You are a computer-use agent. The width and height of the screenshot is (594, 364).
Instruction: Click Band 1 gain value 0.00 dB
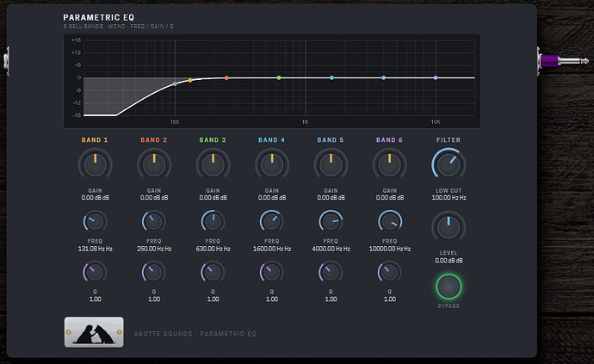coord(95,198)
